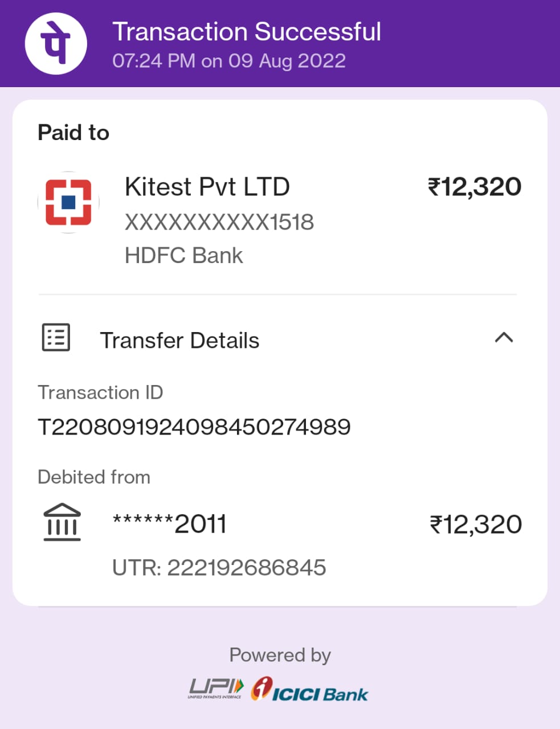Tap the bank building icon
The height and width of the screenshot is (729, 560).
point(62,522)
